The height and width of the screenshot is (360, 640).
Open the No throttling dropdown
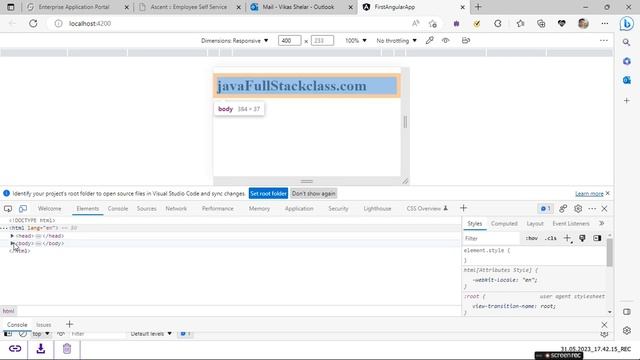pos(396,40)
